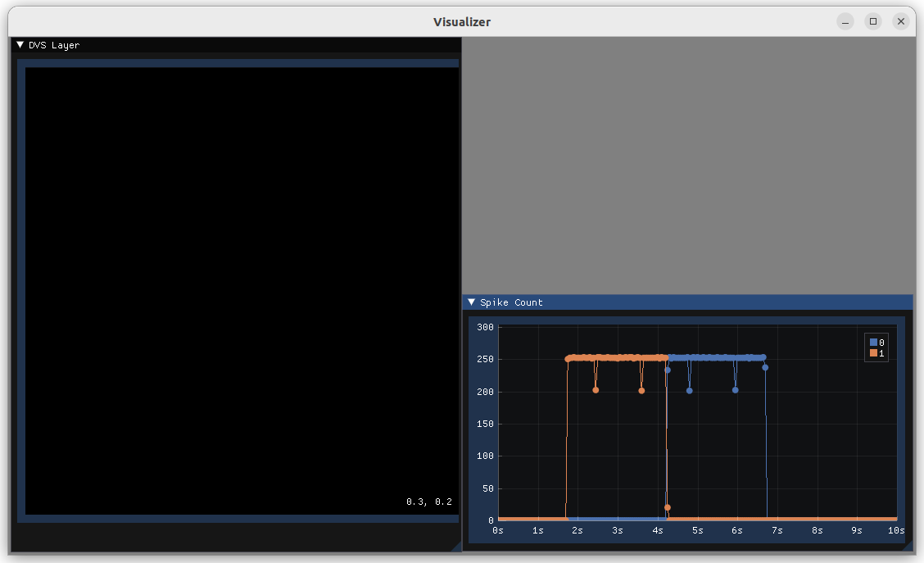Maximize the Visualizer window
The width and height of the screenshot is (924, 563).
coord(873,22)
